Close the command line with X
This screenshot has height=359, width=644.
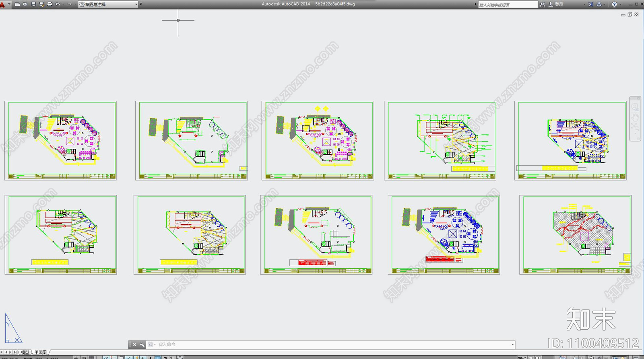pyautogui.click(x=135, y=345)
